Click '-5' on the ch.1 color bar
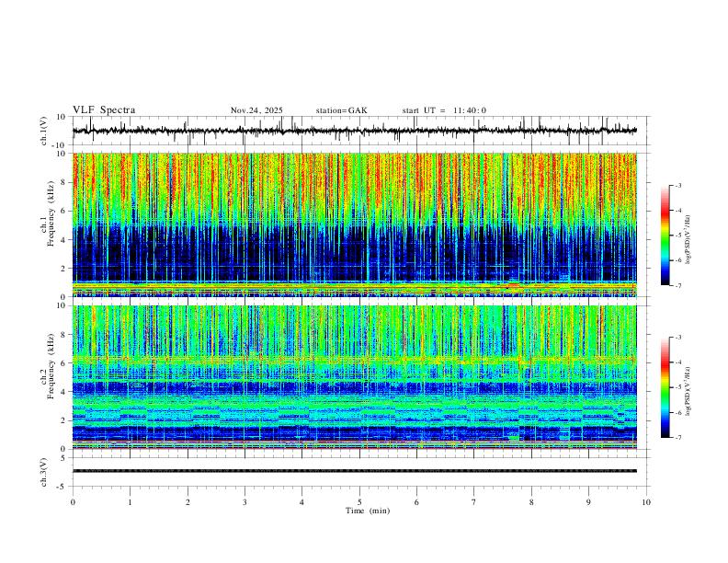Screen dimensions: 728x563 [678, 236]
